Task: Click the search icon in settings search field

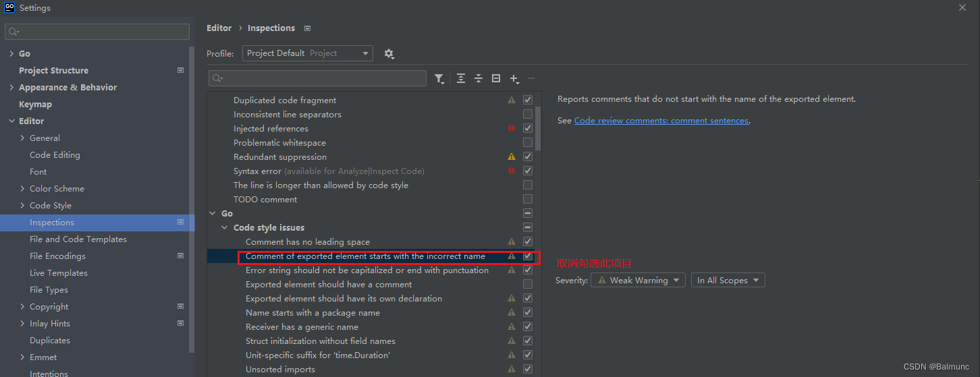Action: (x=14, y=32)
